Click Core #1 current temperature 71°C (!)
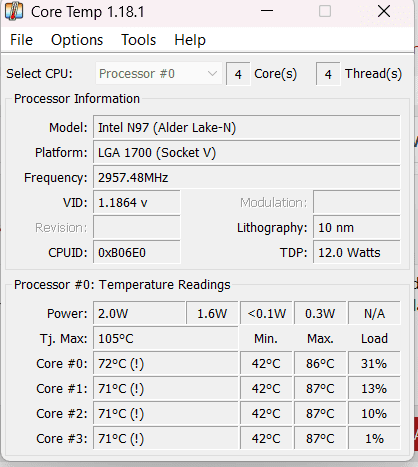The width and height of the screenshot is (418, 467). 166,389
